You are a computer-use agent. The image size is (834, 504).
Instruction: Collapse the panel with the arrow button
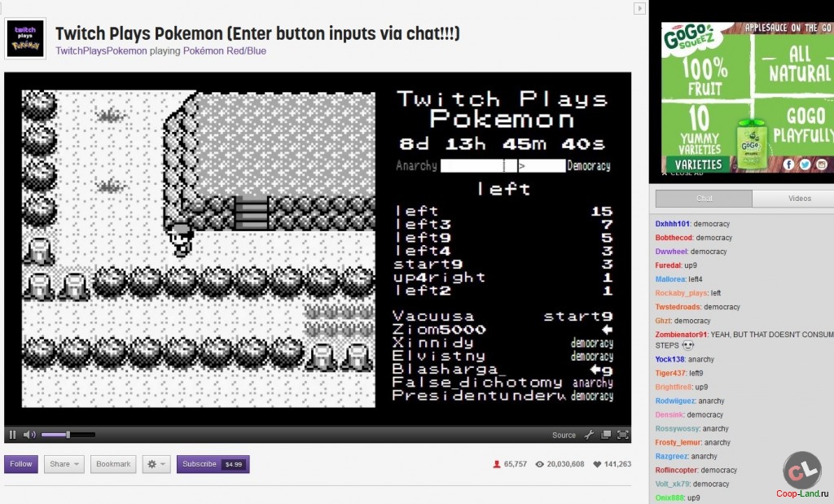coord(639,8)
